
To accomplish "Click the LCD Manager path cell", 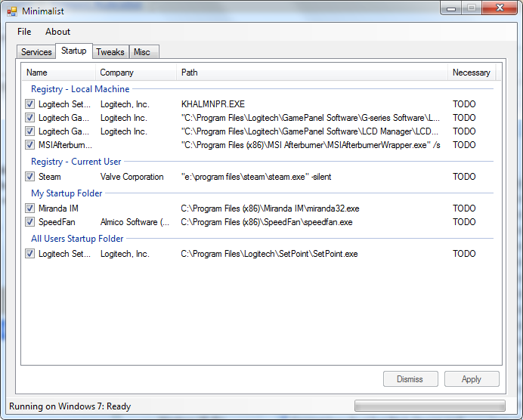I will [x=310, y=131].
